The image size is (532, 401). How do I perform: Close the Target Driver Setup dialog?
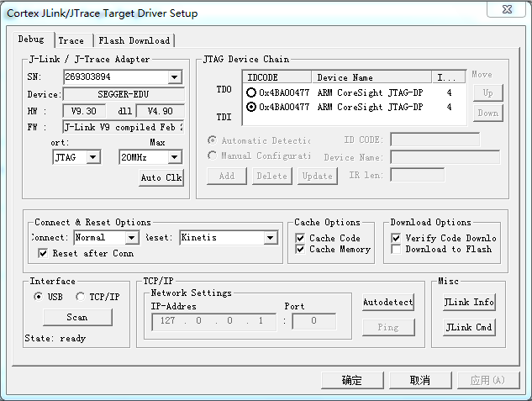pyautogui.click(x=508, y=9)
